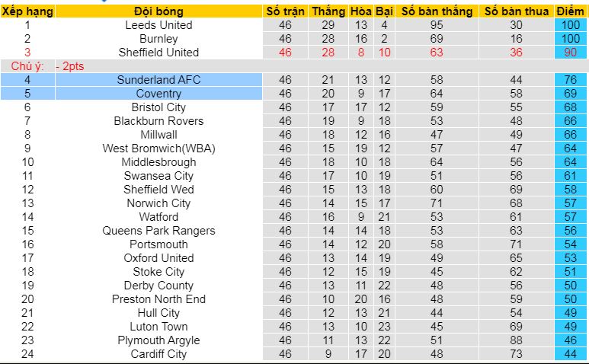Sort by the 'Điểm' column header

tap(571, 11)
